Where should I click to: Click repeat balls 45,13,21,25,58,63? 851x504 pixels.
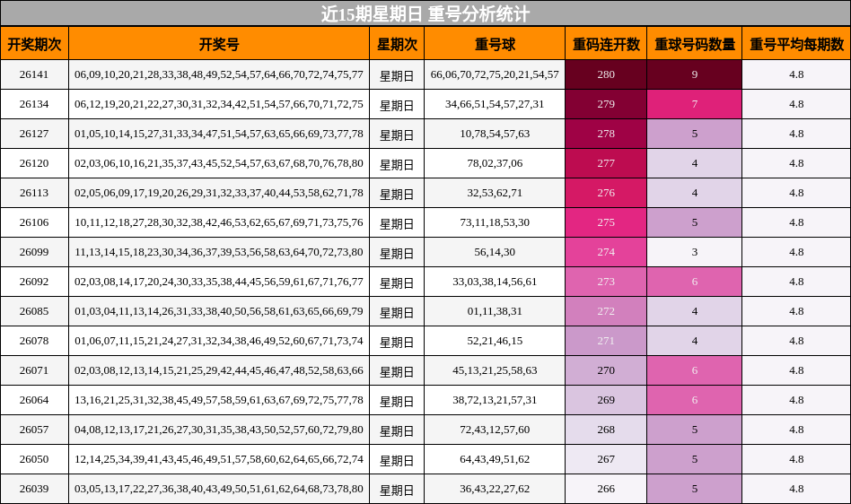point(495,370)
